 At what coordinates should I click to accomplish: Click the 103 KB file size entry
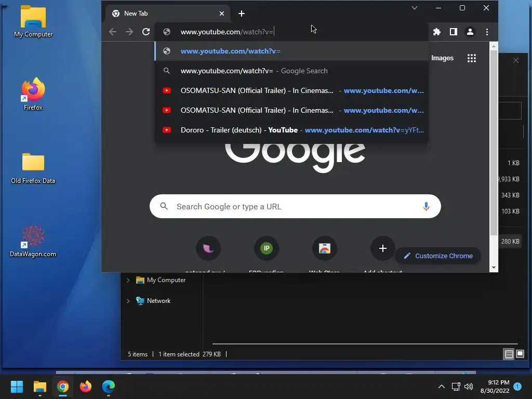click(510, 211)
